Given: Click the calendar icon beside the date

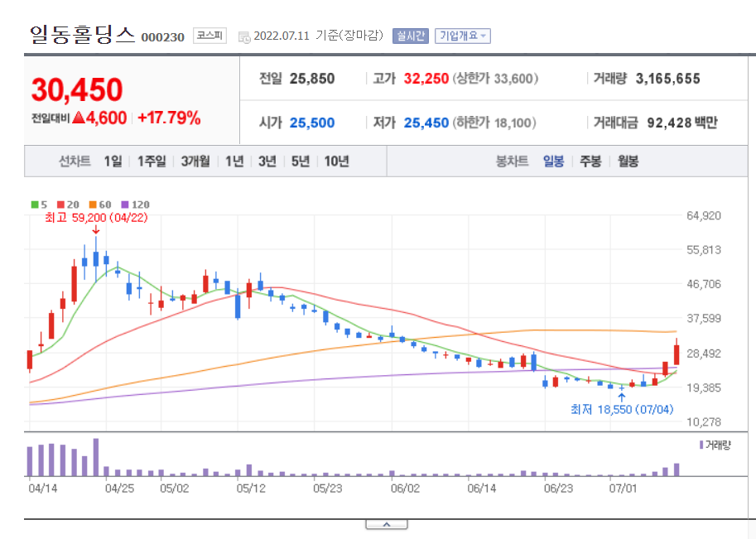Looking at the screenshot, I should click(x=244, y=36).
